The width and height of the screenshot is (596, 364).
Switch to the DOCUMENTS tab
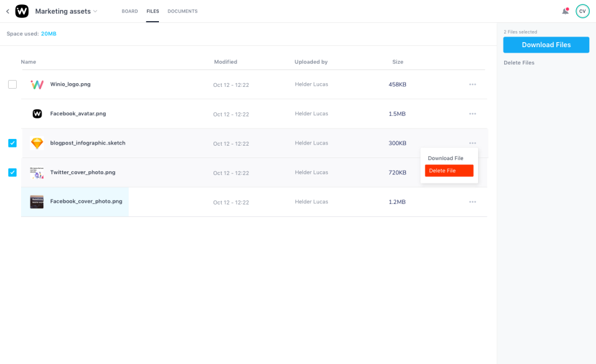tap(182, 11)
